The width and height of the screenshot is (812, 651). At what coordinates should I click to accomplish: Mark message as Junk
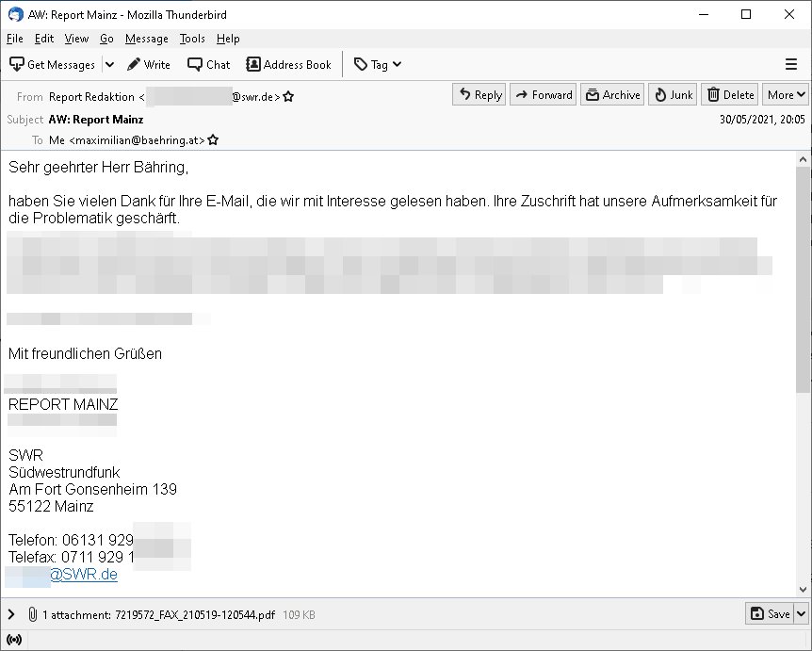(x=673, y=95)
